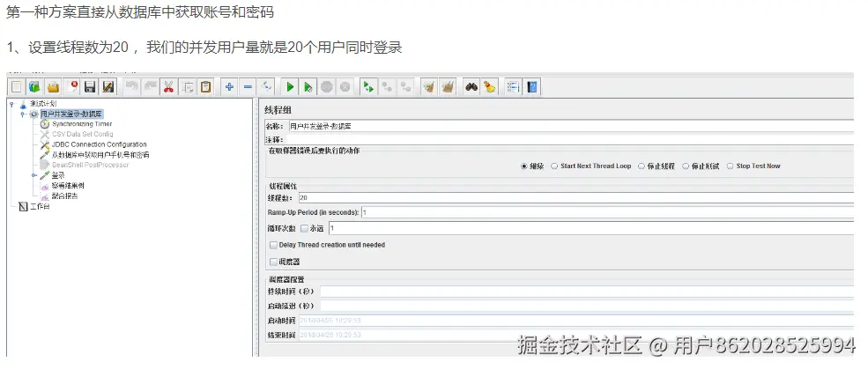Collapse the 用户并发登录-数据库 node handle
Viewport: 868px width, 369px height.
tap(23, 114)
